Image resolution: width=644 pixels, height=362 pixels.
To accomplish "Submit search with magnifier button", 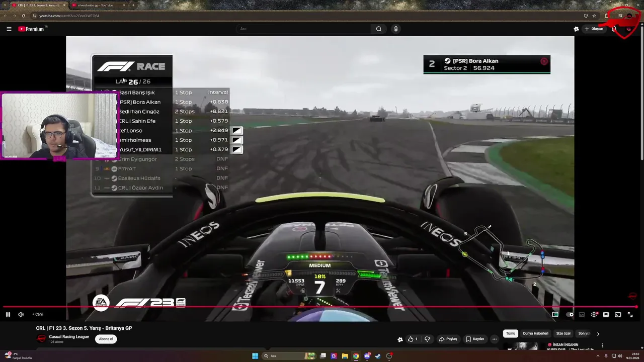I will [x=379, y=29].
